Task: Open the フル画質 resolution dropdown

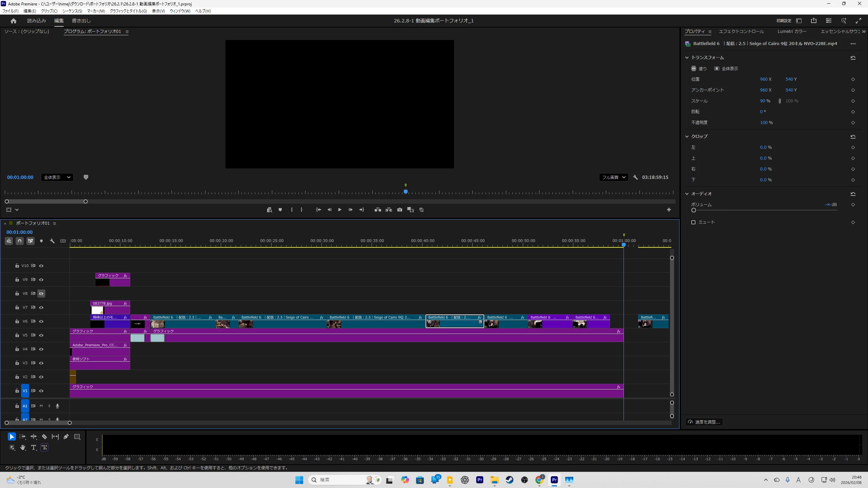Action: [x=613, y=177]
